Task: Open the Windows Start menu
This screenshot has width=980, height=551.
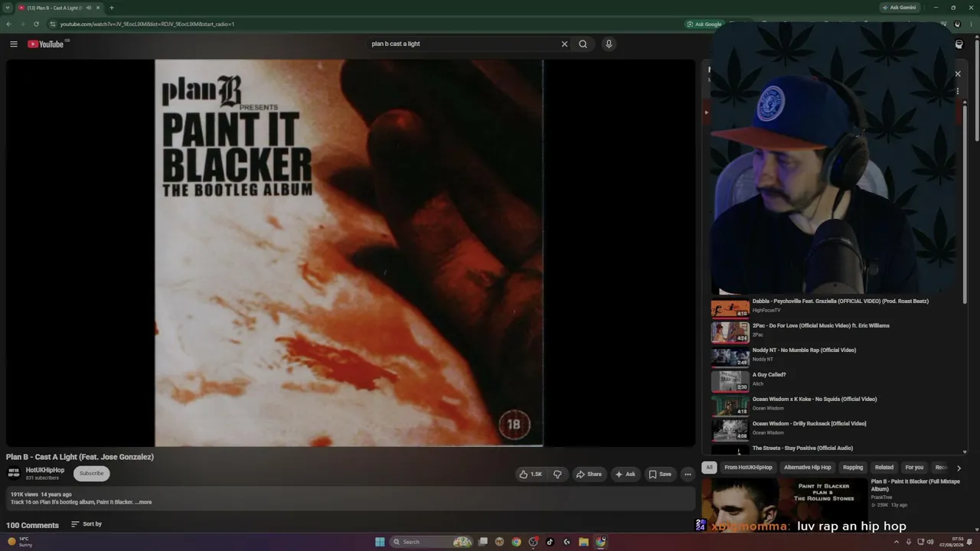Action: (x=380, y=542)
